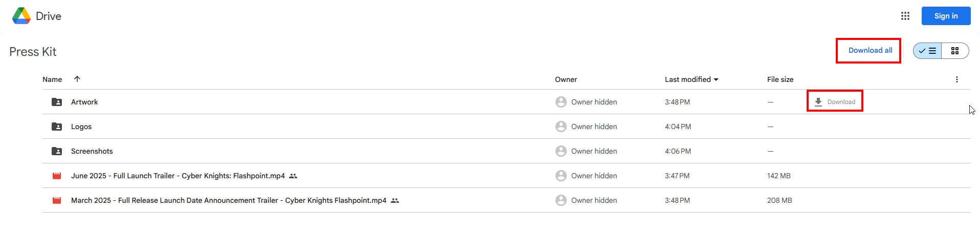The height and width of the screenshot is (230, 980).
Task: Open the three-dot more options menu
Action: 956,79
